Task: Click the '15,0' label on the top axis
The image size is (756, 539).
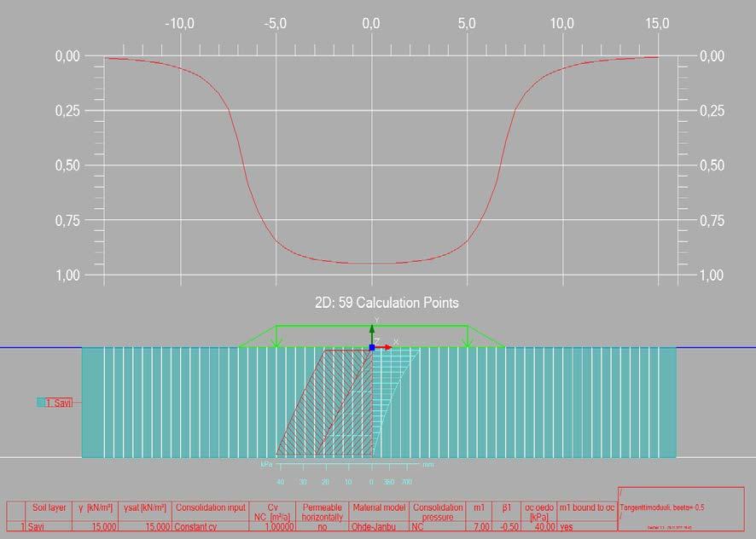Action: [657, 24]
